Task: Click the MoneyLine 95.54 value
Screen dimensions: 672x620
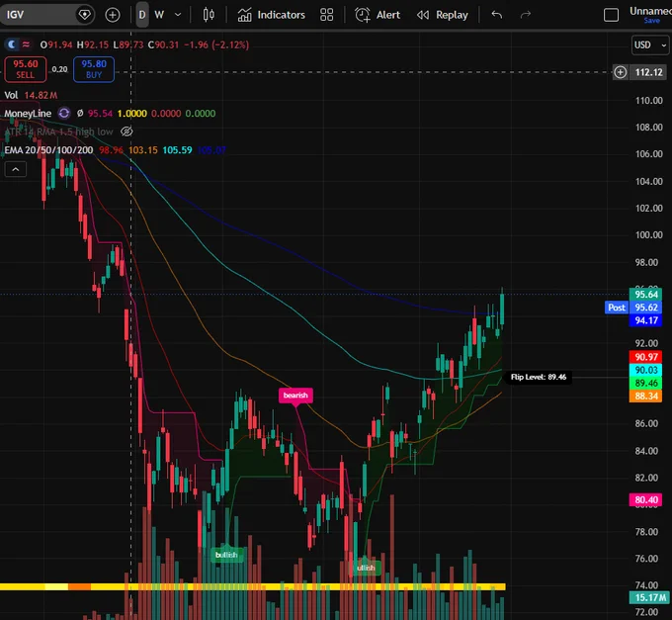Action: pos(100,114)
